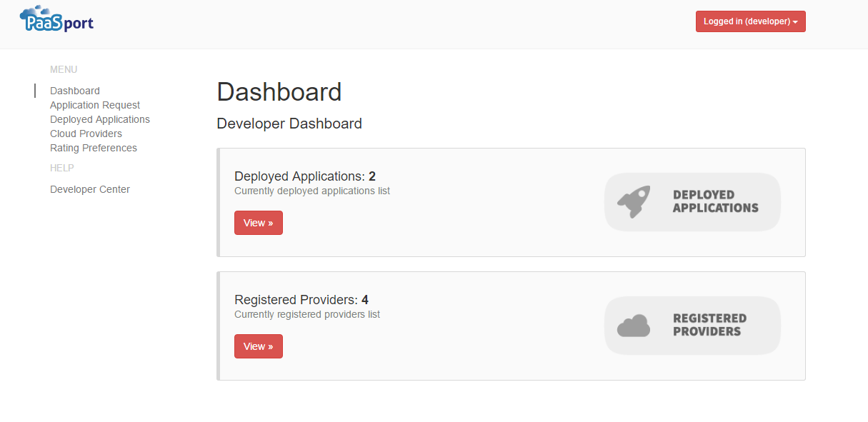Select Dashboard in the sidebar menu
This screenshot has width=868, height=422.
[75, 91]
